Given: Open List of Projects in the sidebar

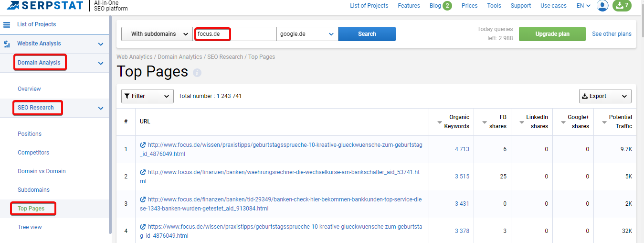Looking at the screenshot, I should [x=36, y=24].
